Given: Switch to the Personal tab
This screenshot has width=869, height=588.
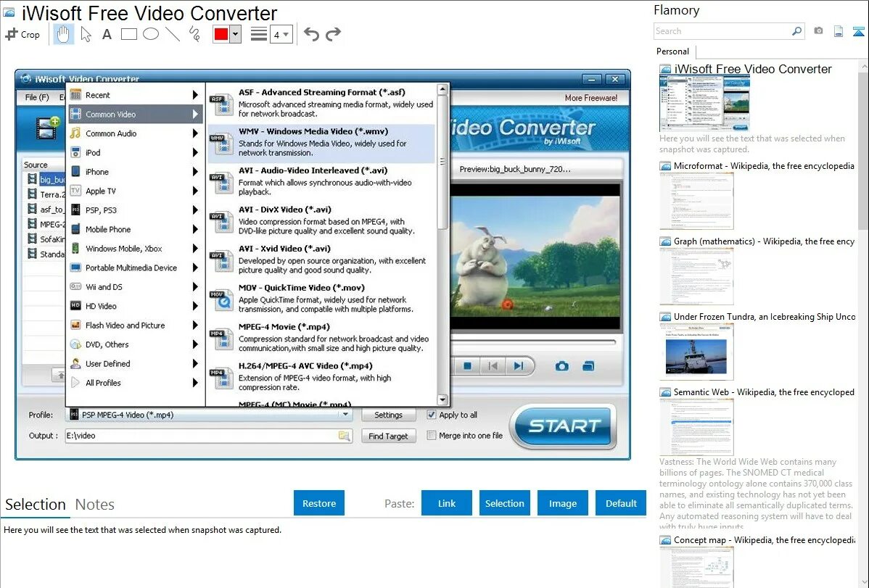Looking at the screenshot, I should pos(673,51).
